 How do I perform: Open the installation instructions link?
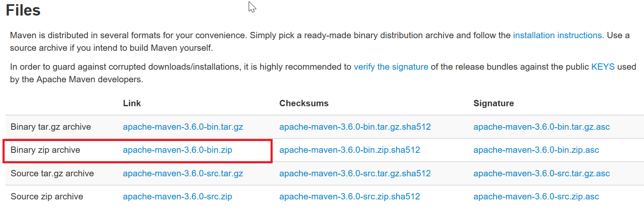[558, 35]
